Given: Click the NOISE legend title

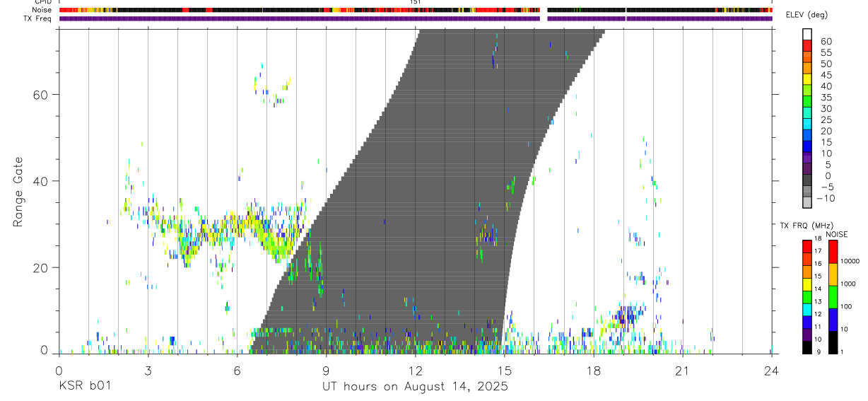Looking at the screenshot, I should [x=836, y=234].
